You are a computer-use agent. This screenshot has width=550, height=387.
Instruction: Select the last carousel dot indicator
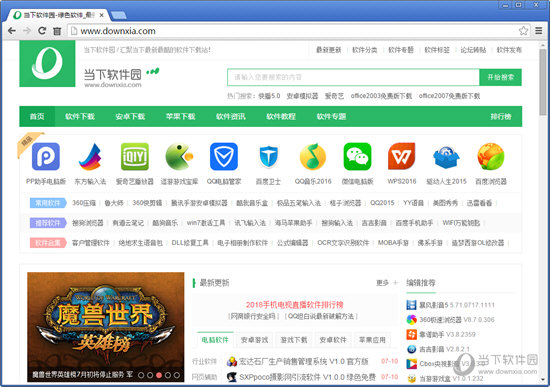pyautogui.click(x=177, y=375)
